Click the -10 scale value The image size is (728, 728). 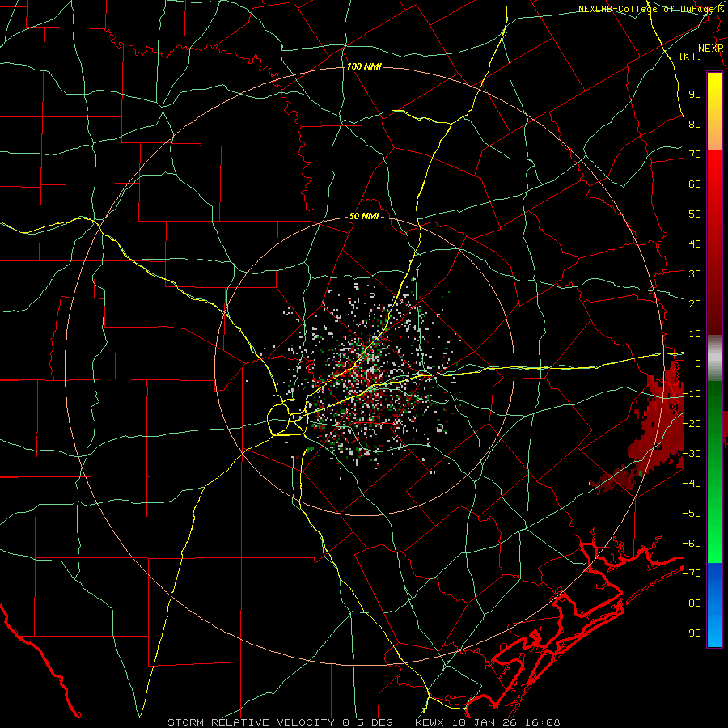coord(692,394)
